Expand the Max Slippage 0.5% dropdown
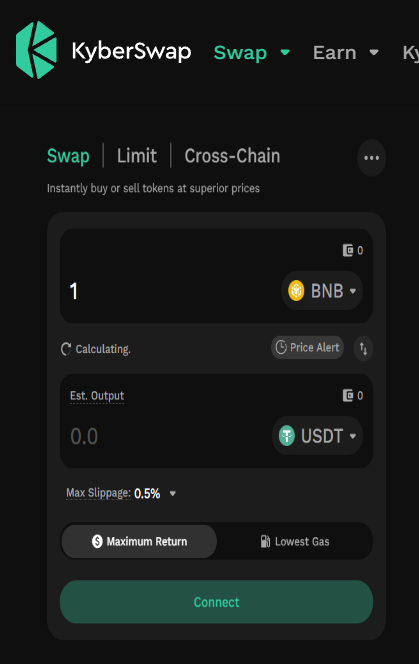 click(x=121, y=493)
